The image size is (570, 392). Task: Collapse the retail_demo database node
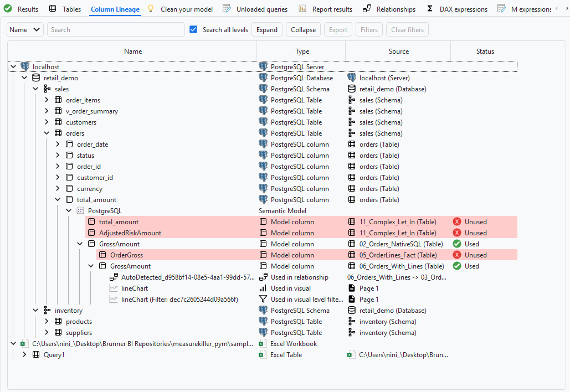(x=24, y=78)
